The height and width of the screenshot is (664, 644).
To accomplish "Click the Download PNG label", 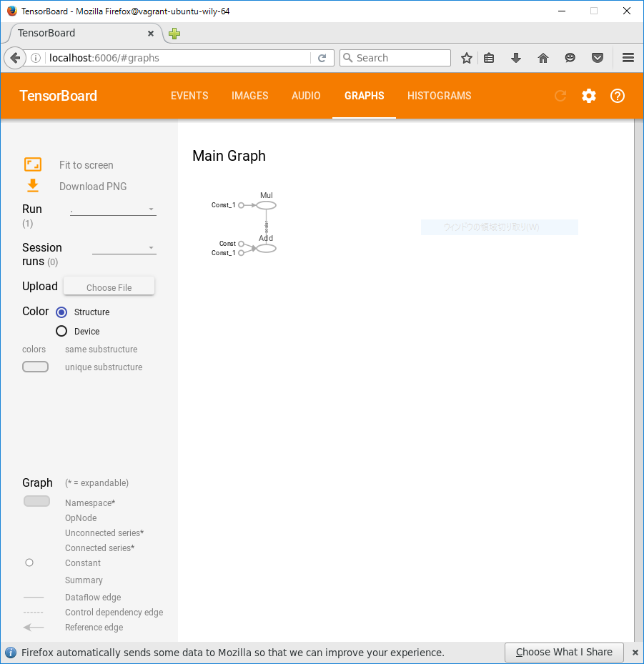I will tap(93, 187).
